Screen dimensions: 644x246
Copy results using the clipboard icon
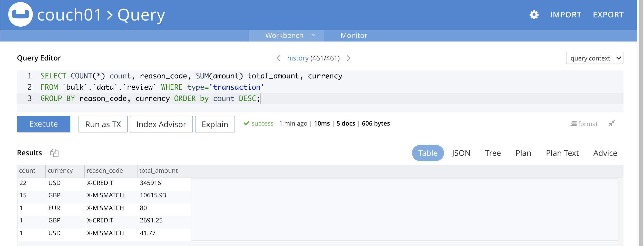54,153
